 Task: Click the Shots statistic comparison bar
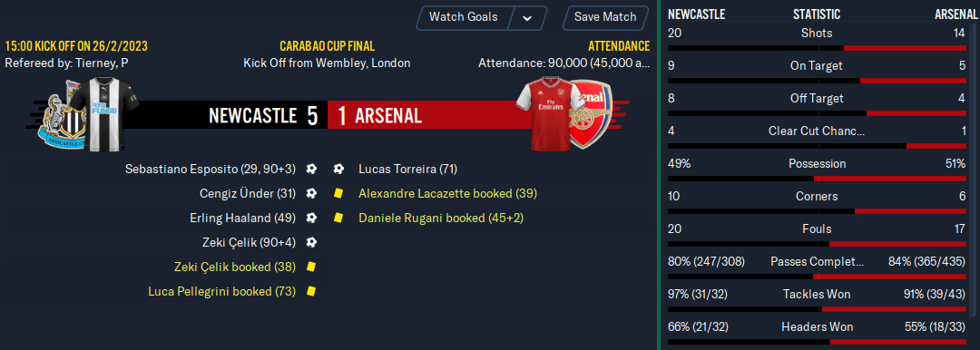pos(817,48)
